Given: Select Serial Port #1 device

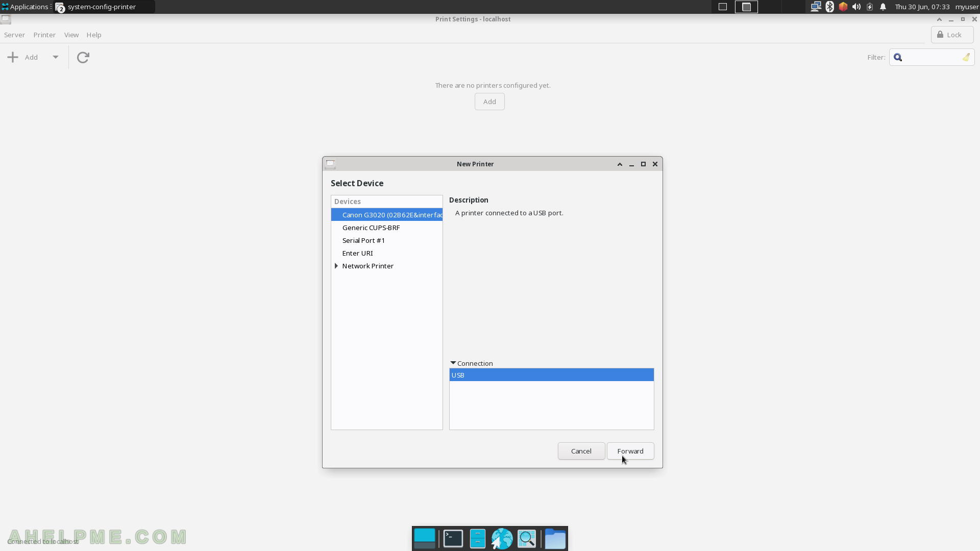Looking at the screenshot, I should pyautogui.click(x=387, y=240).
